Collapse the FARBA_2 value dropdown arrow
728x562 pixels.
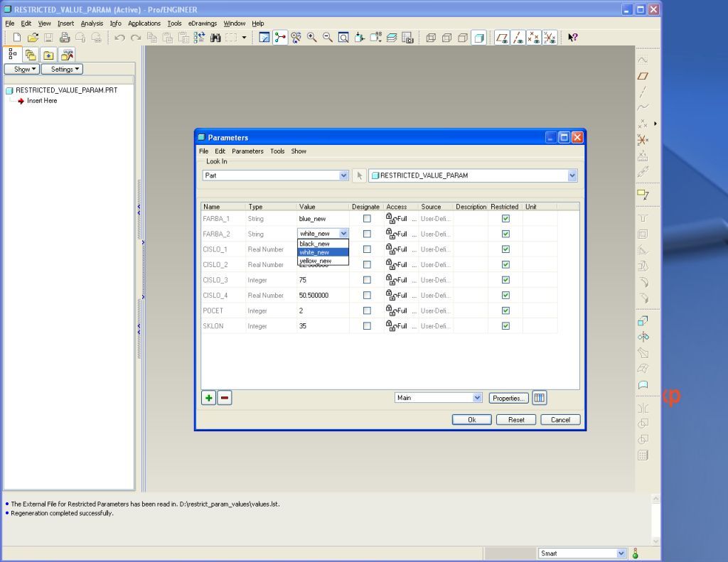click(343, 234)
